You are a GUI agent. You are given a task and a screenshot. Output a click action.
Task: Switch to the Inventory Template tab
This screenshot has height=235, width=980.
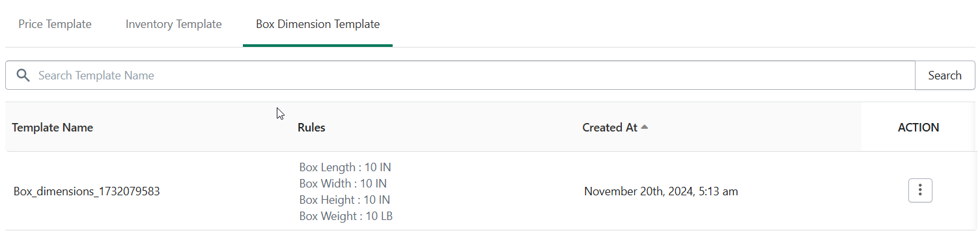(174, 24)
